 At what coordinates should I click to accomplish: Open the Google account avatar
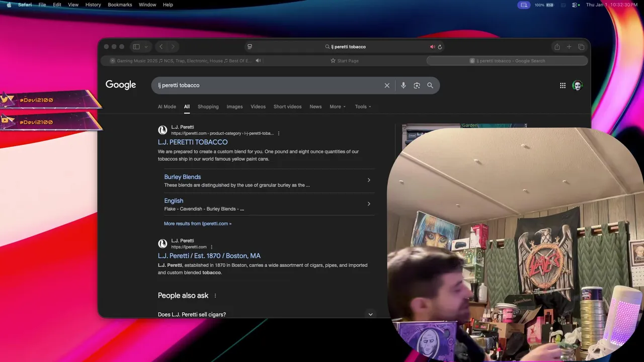(x=578, y=85)
